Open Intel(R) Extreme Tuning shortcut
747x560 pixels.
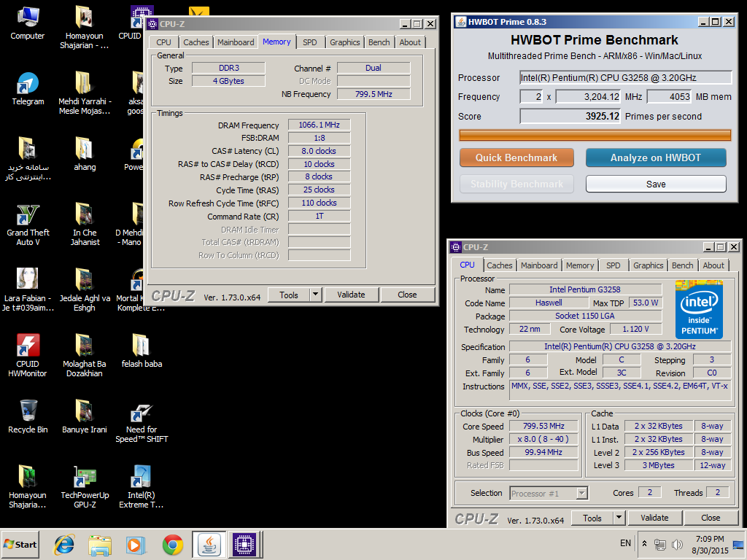(x=141, y=486)
